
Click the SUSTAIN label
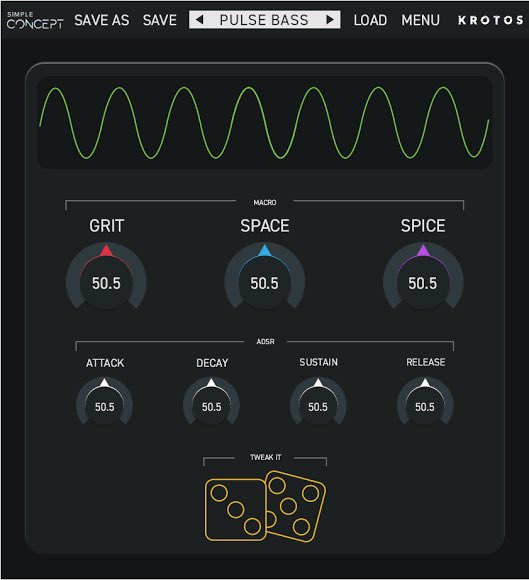319,362
